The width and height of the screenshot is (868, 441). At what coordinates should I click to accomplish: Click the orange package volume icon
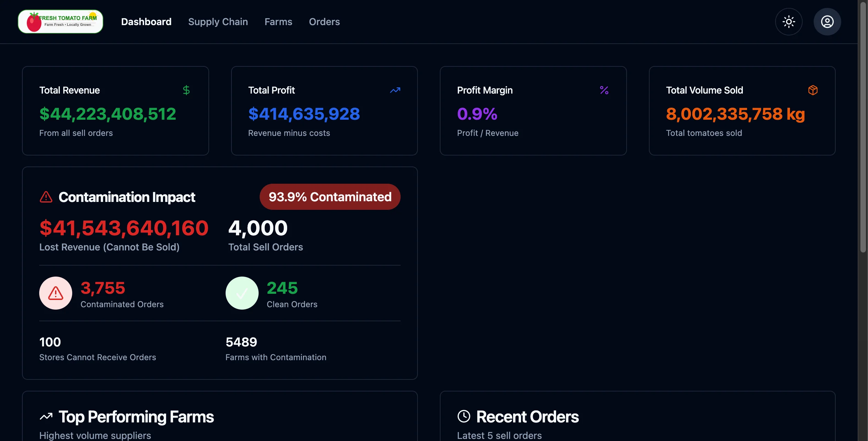[813, 90]
